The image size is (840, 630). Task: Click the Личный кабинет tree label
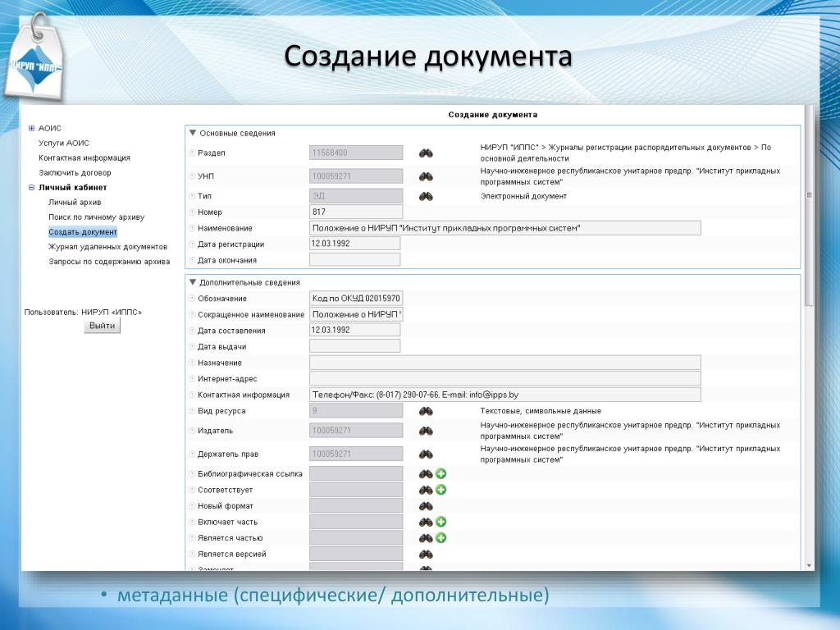point(72,188)
